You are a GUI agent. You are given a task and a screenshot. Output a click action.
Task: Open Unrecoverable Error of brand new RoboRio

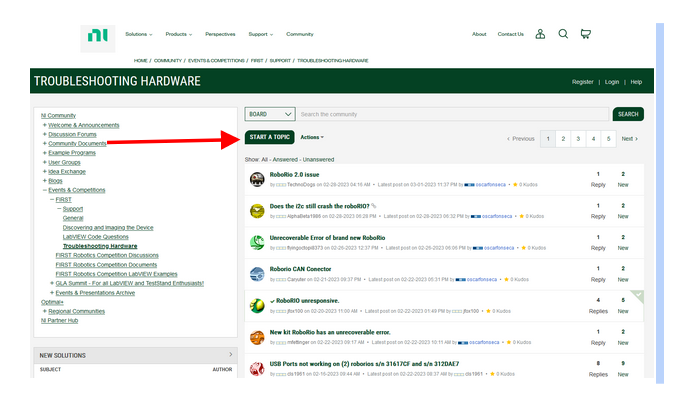coord(327,238)
